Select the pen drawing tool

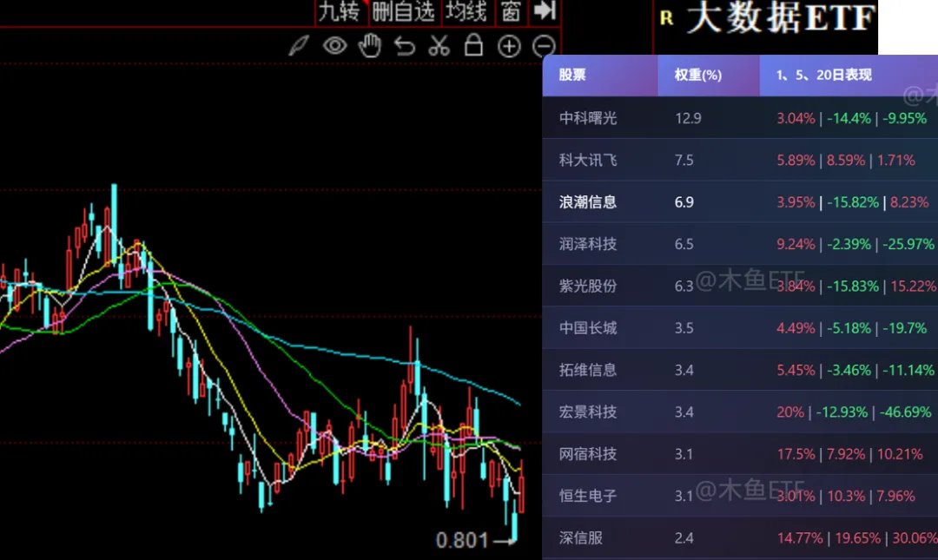click(x=299, y=46)
